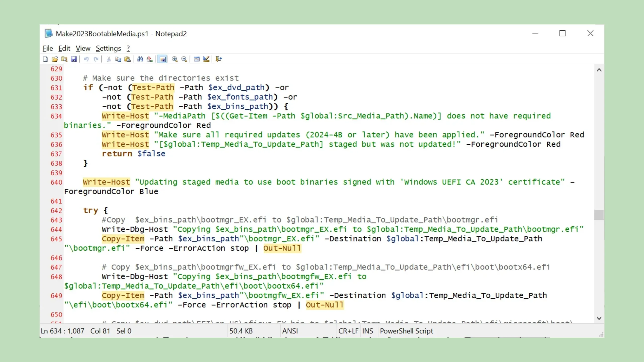644x362 pixels.
Task: Click the Browse folder magnifier icon
Action: pos(64,59)
